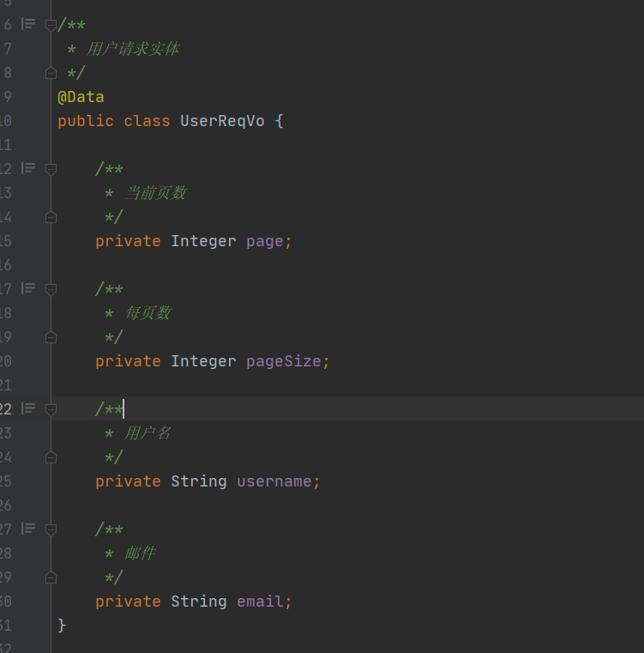Toggle rendered doc view icon at line 6

pos(28,24)
